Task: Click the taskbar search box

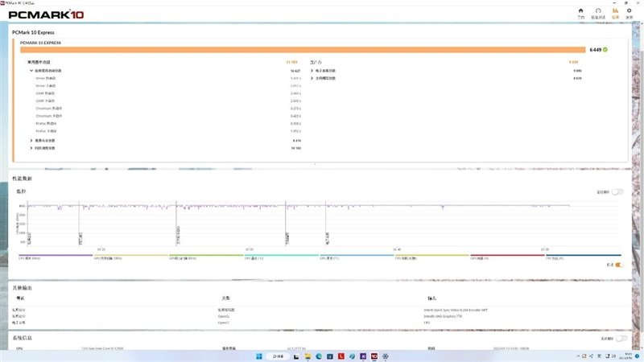Action: tap(278, 356)
